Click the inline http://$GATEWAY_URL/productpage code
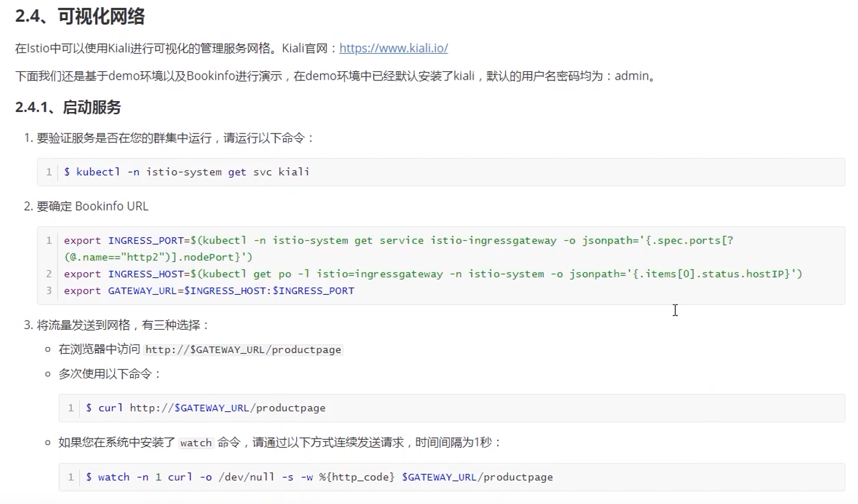 click(x=243, y=350)
